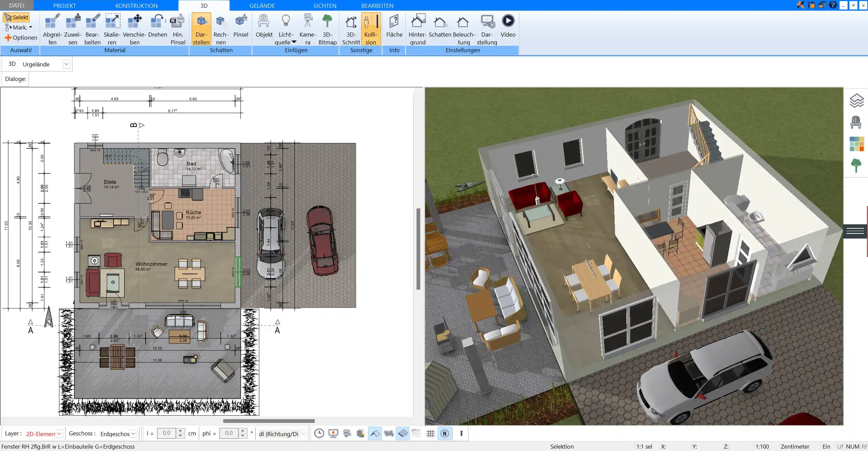Insert a Kamera into scene
The image size is (868, 451).
coord(308,29)
